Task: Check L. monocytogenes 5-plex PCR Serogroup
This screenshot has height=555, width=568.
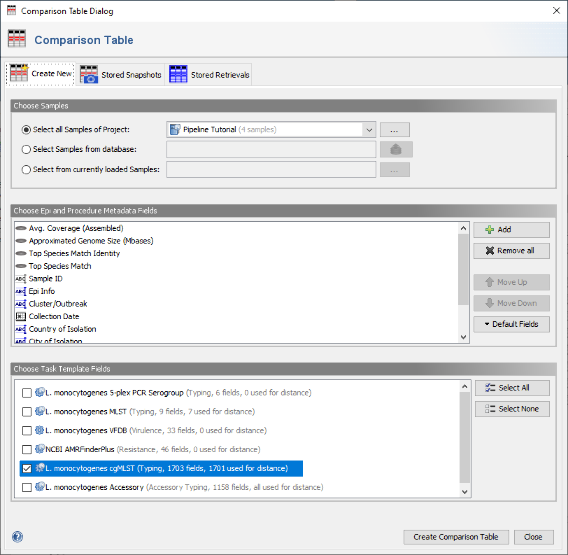Action: pos(27,393)
